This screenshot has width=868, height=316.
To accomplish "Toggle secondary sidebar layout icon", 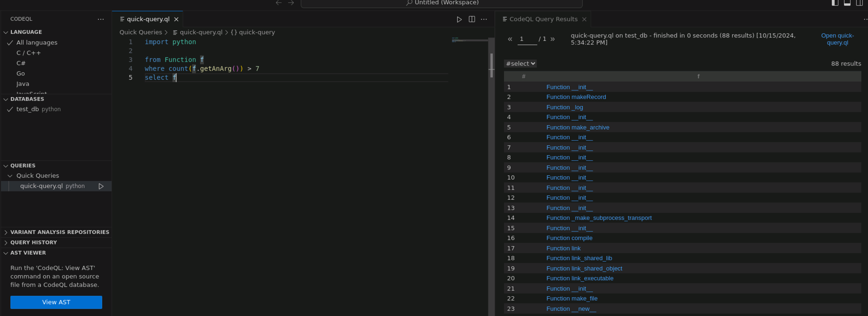I will [860, 3].
